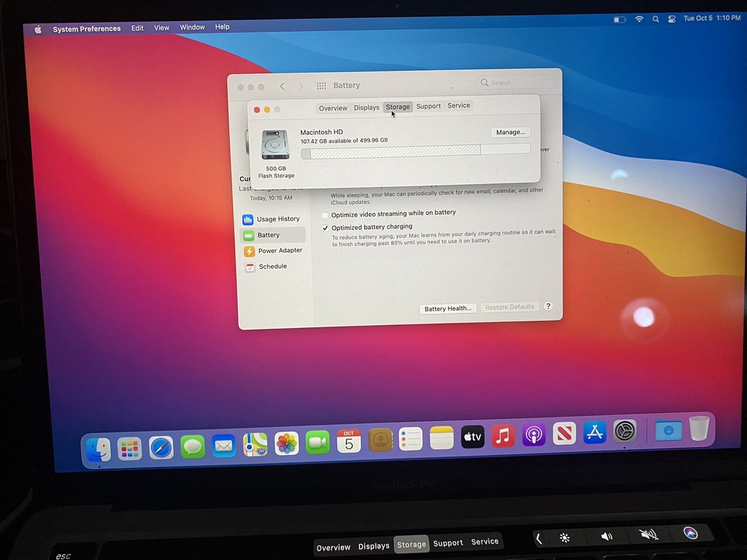
Task: Open Mail app in the Dock
Action: tap(223, 446)
